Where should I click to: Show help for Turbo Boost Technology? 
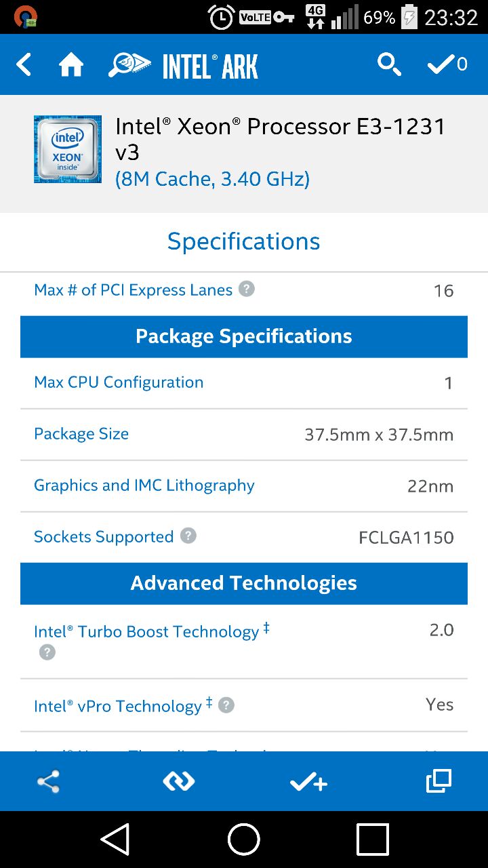pos(47,652)
